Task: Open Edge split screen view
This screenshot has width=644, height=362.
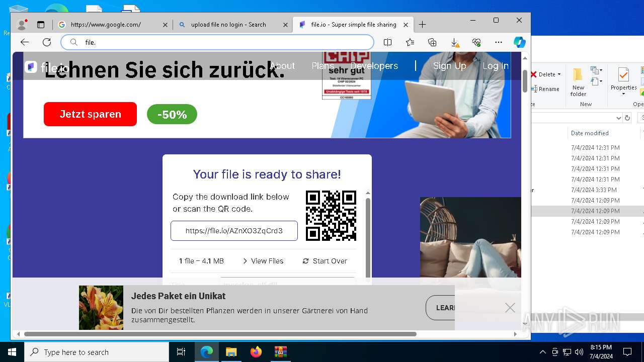Action: [x=387, y=42]
